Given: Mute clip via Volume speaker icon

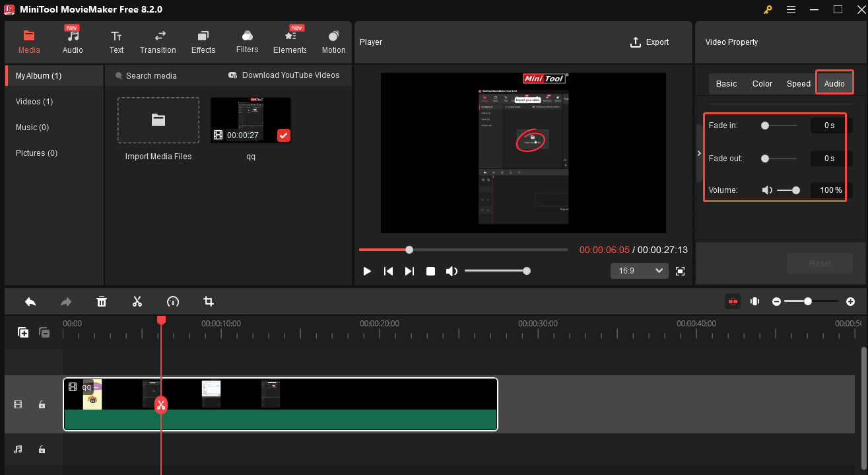Looking at the screenshot, I should [767, 190].
